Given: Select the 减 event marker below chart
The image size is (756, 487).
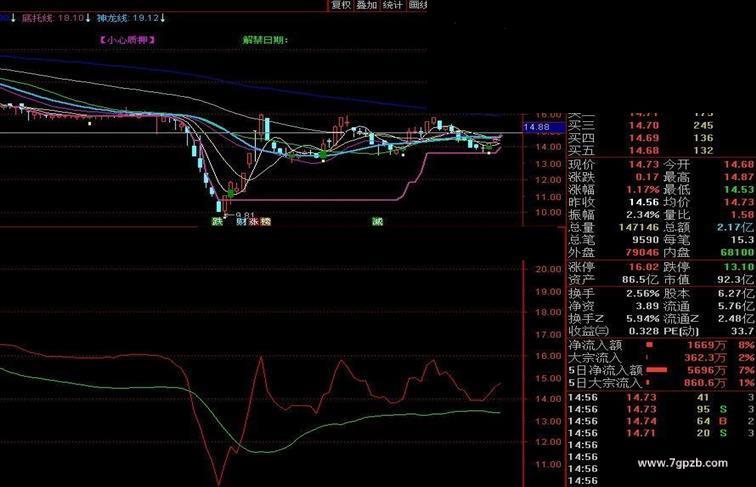Looking at the screenshot, I should [x=378, y=221].
